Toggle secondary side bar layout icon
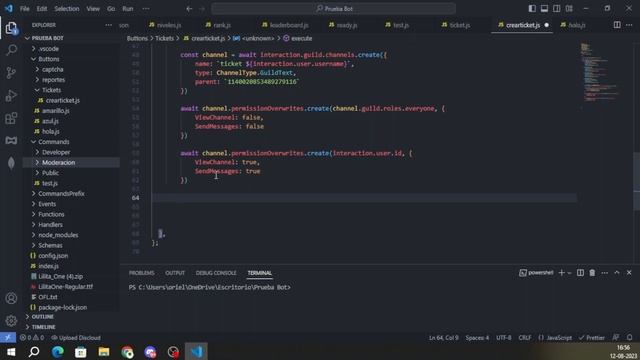The height and width of the screenshot is (360, 640). tap(556, 9)
